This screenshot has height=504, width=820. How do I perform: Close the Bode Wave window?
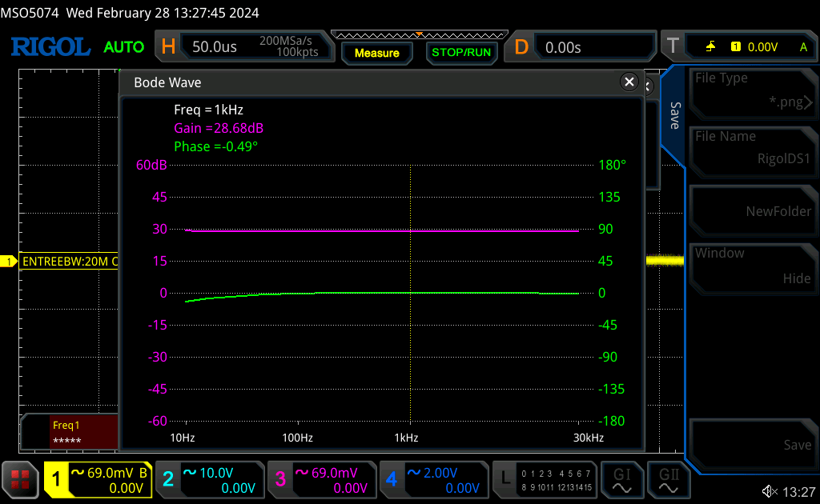(x=629, y=82)
